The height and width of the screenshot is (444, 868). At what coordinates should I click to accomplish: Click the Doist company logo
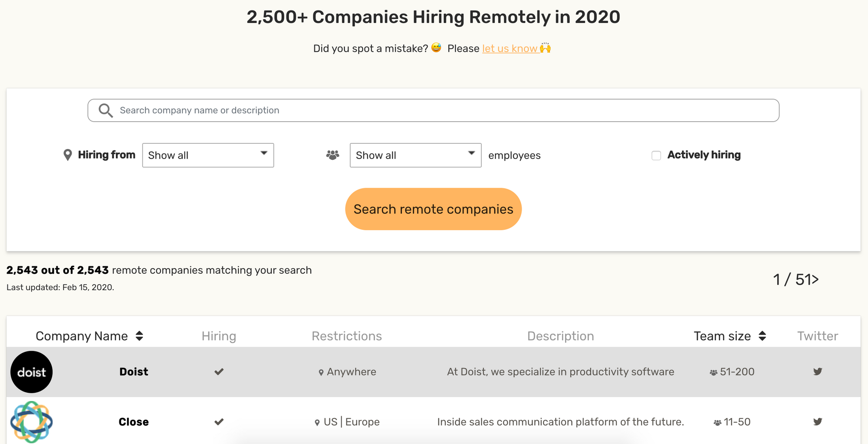coord(31,371)
